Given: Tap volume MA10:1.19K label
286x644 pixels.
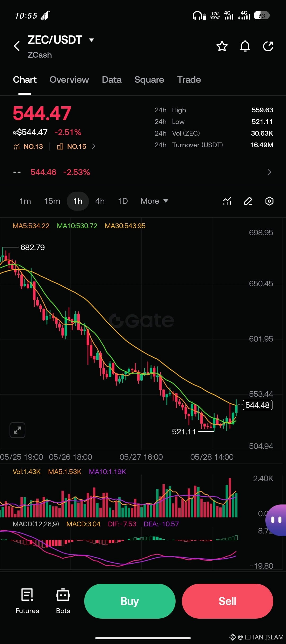Looking at the screenshot, I should tap(107, 472).
